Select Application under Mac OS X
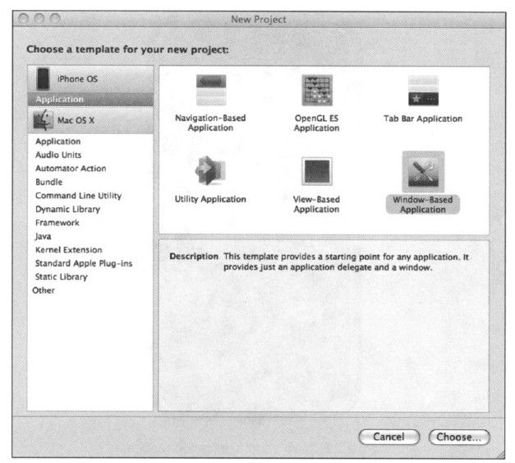The height and width of the screenshot is (463, 515). coord(58,141)
